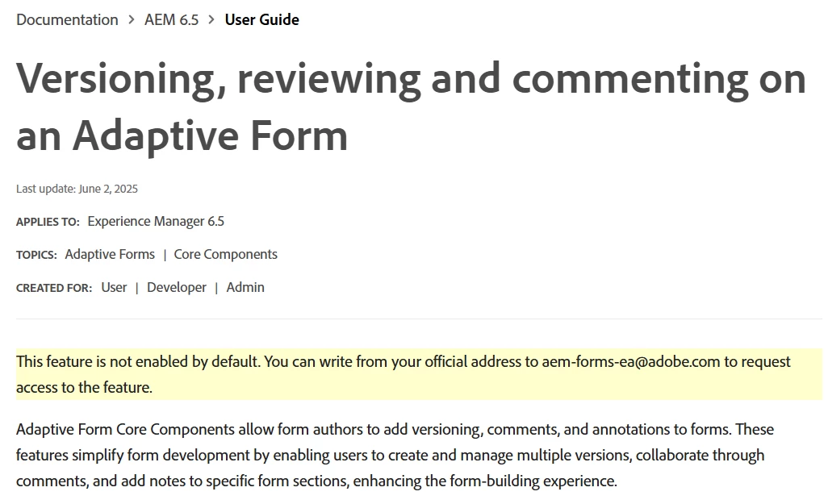
Task: Open the Documentation breadcrumb link
Action: tap(67, 19)
